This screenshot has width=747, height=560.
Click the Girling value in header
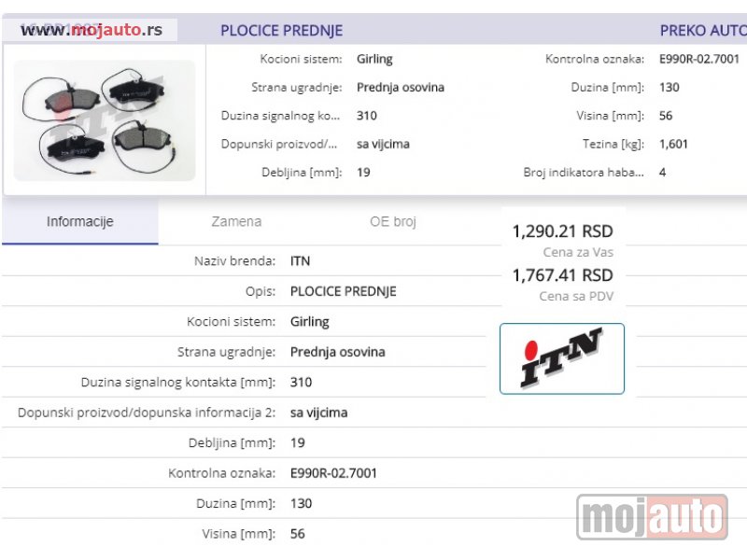(375, 59)
